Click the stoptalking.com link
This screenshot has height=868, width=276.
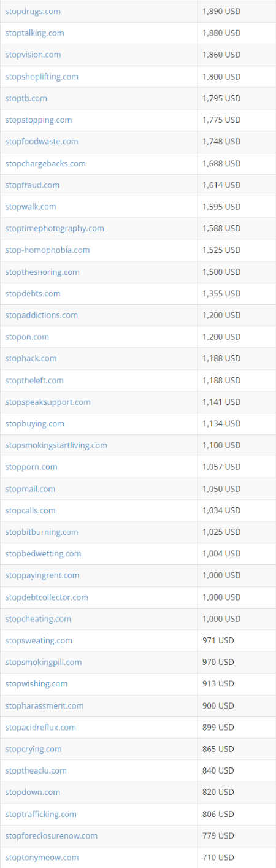click(34, 33)
